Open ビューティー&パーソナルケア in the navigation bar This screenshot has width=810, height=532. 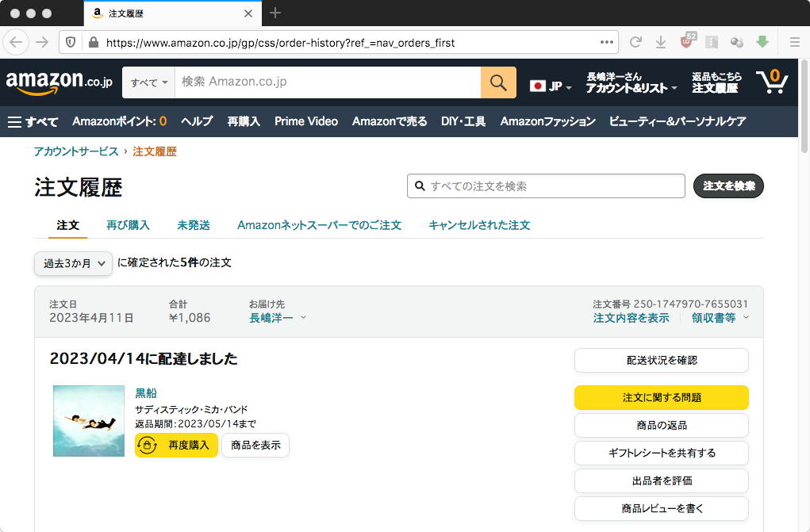[678, 121]
